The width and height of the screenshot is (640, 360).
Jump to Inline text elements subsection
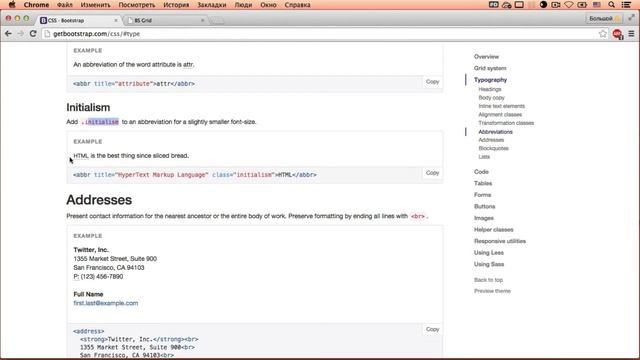[502, 106]
